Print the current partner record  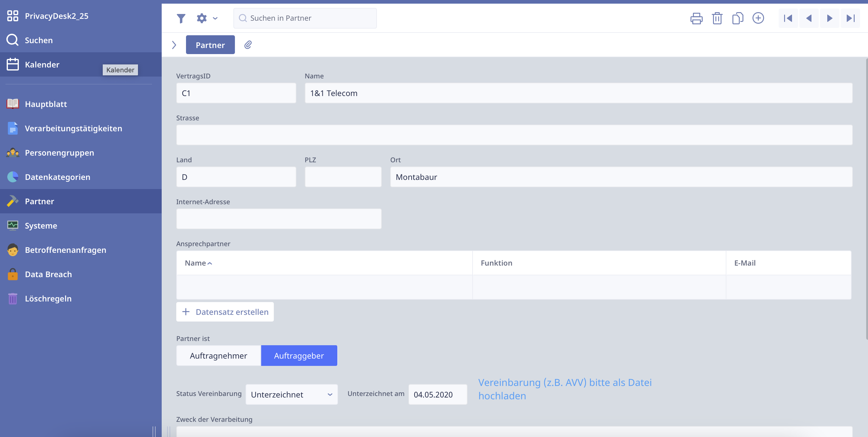click(696, 18)
